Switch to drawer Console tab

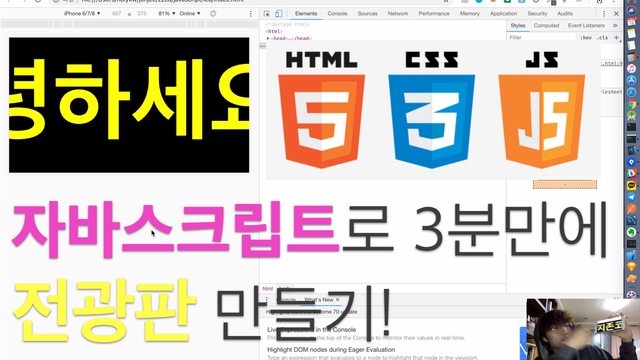click(286, 300)
